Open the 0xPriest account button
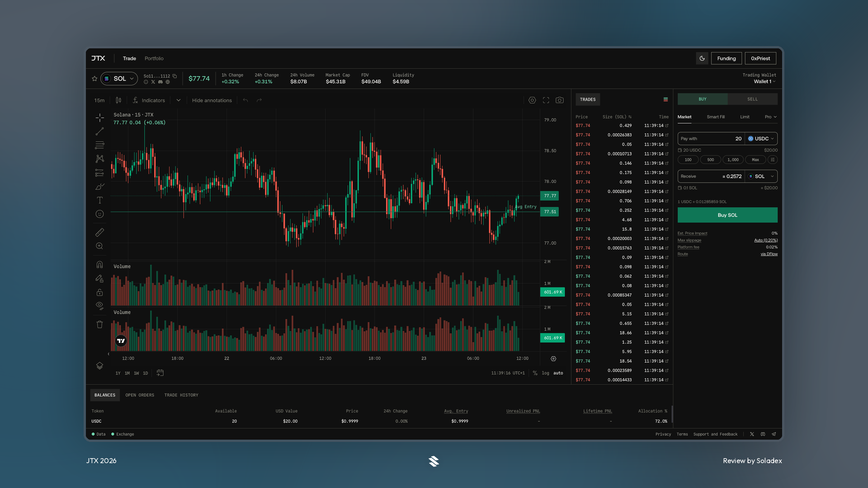Image resolution: width=868 pixels, height=488 pixels. [760, 58]
